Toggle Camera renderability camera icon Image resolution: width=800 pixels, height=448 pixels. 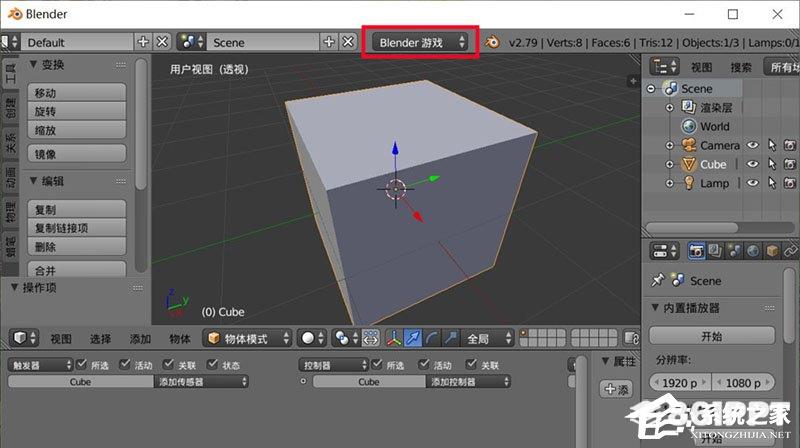pyautogui.click(x=790, y=145)
